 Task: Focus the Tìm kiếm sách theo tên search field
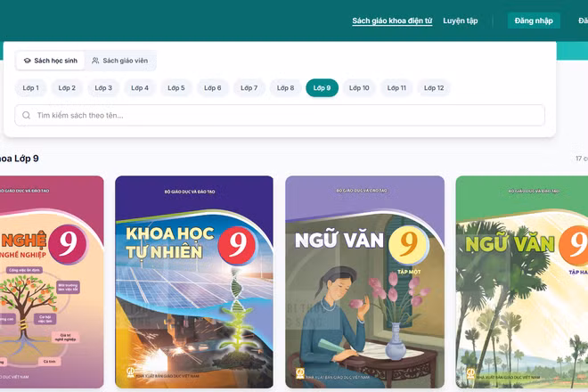pos(280,115)
